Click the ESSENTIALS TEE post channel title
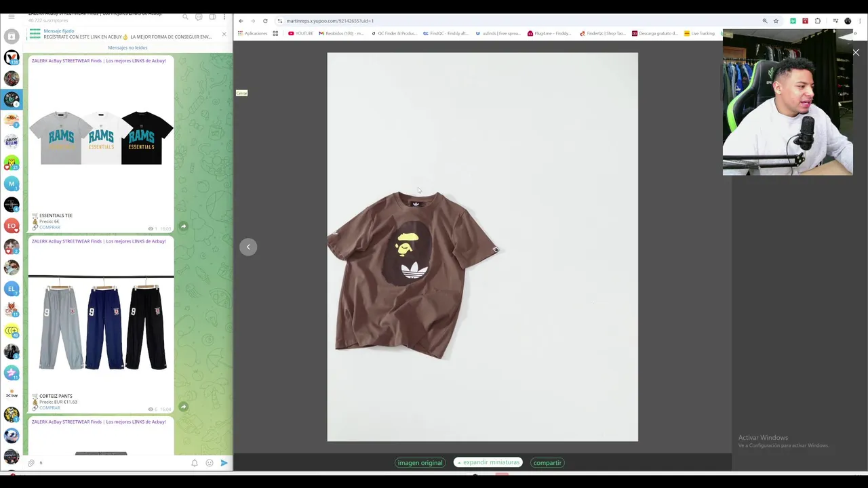The image size is (868, 488). (x=98, y=61)
